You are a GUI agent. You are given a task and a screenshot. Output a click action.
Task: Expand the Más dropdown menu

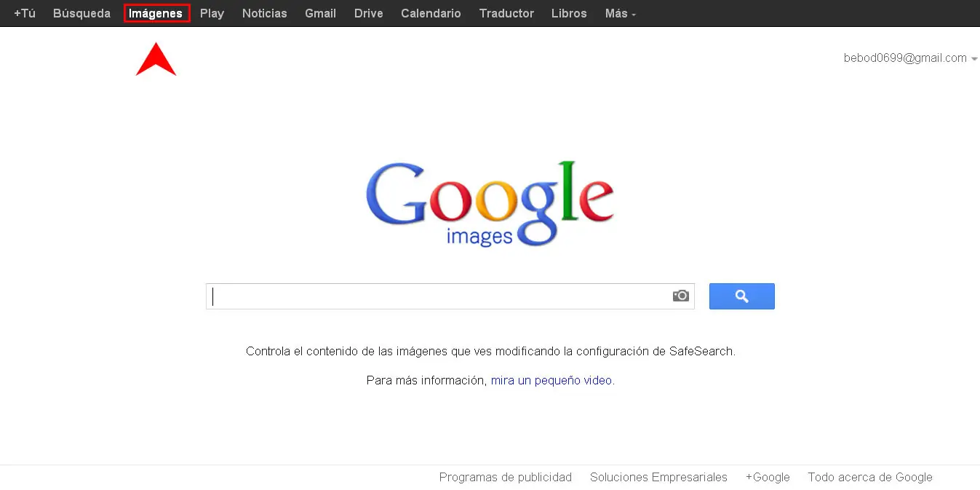pyautogui.click(x=620, y=13)
